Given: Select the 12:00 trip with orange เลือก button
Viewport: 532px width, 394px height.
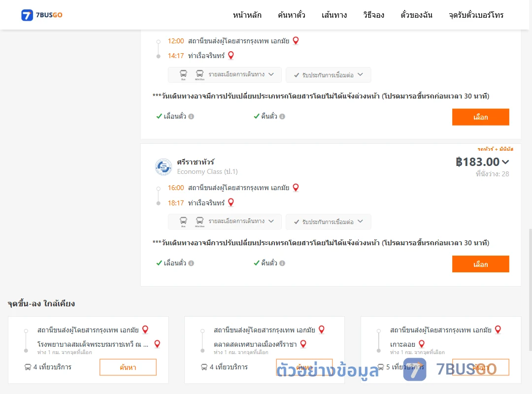Looking at the screenshot, I should 480,117.
